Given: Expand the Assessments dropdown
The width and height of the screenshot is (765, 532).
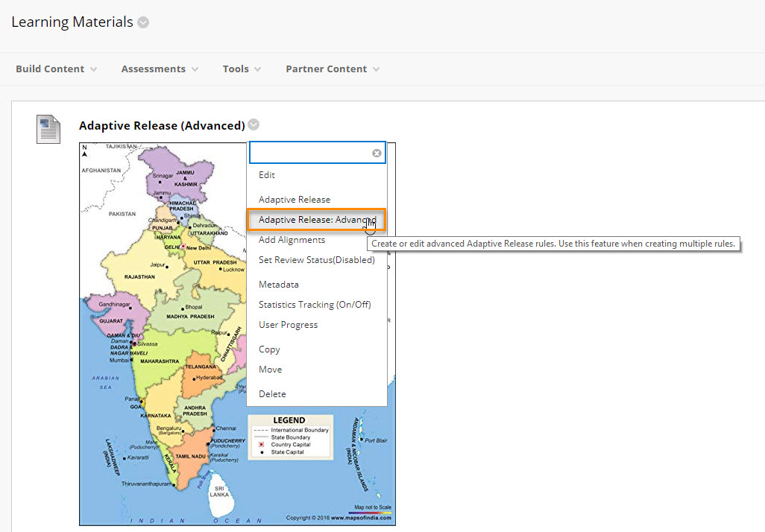Looking at the screenshot, I should (x=160, y=69).
